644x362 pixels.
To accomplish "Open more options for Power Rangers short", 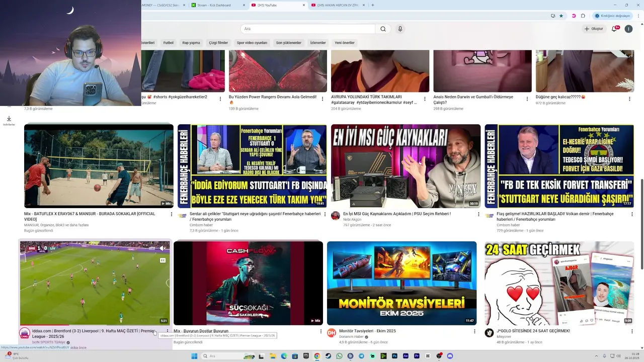I will [x=323, y=99].
